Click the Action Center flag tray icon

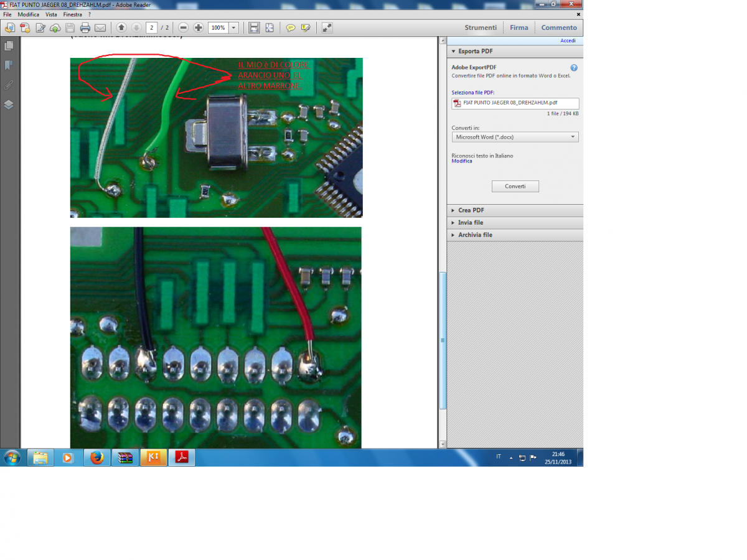tap(533, 458)
